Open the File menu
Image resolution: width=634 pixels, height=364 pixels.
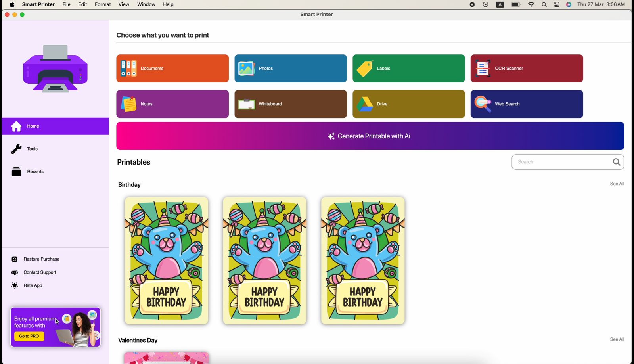[66, 4]
